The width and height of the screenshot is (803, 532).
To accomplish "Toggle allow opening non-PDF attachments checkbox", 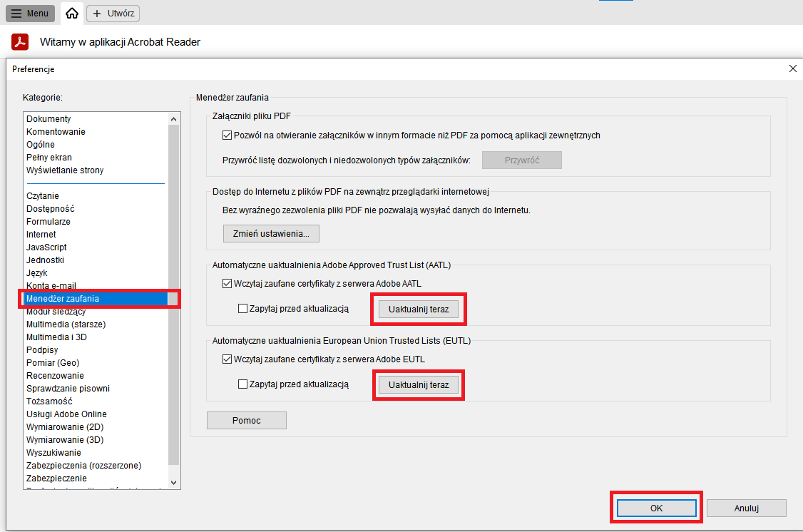I will 227,135.
